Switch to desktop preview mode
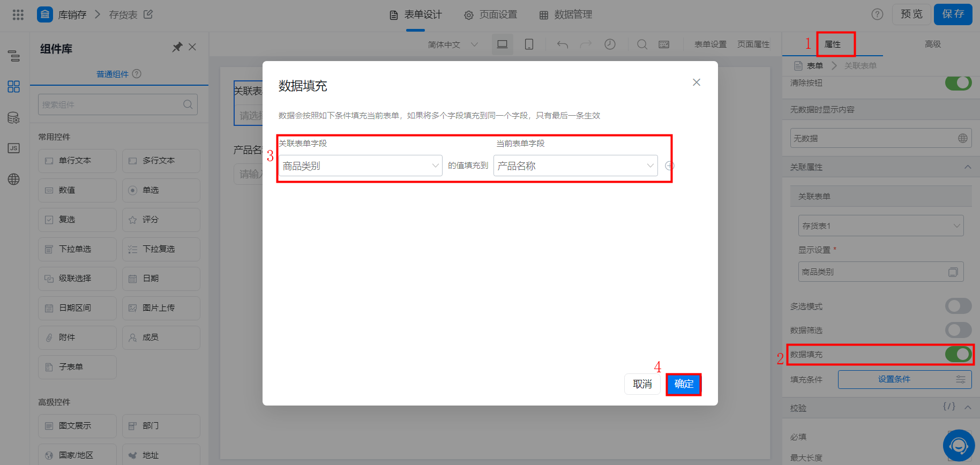This screenshot has height=465, width=980. 503,44
